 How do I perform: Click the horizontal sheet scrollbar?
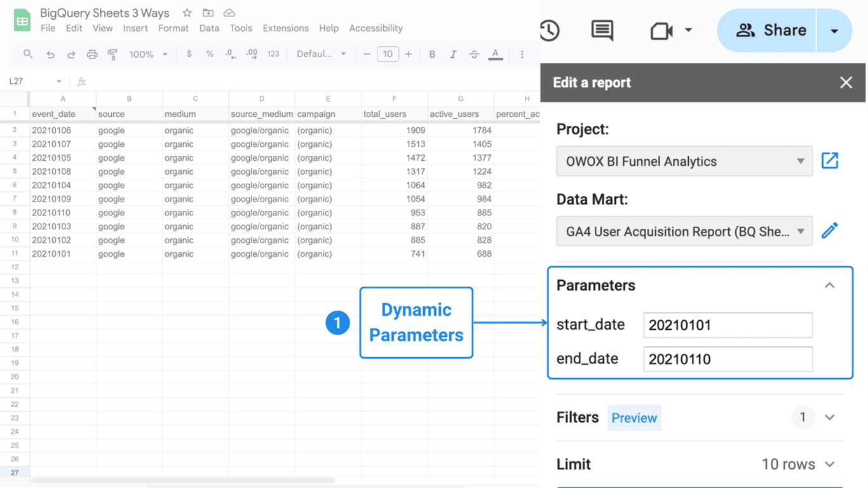pos(183,481)
